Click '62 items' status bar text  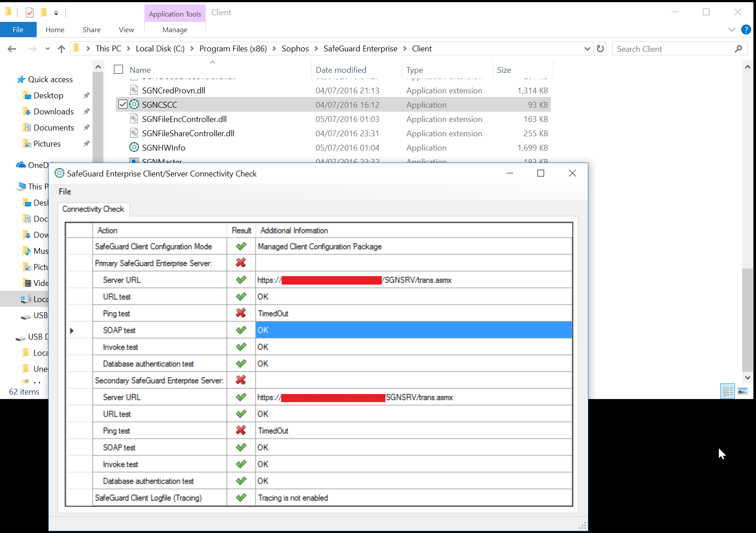pyautogui.click(x=24, y=392)
